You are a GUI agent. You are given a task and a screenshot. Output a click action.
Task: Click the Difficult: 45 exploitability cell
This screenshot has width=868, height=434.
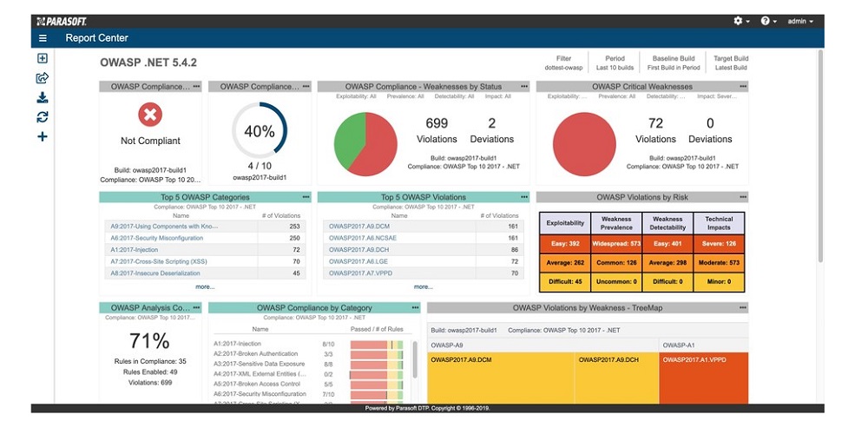click(x=565, y=282)
